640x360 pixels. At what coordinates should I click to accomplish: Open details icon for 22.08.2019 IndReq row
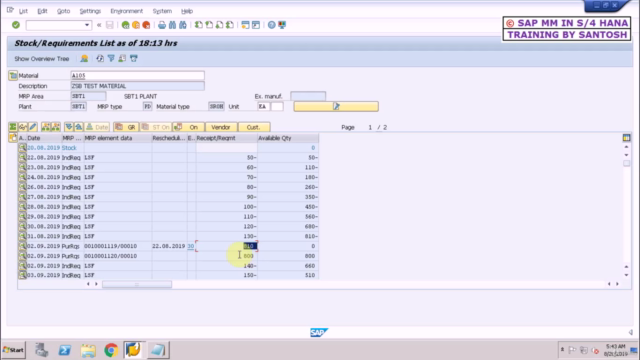coord(22,158)
